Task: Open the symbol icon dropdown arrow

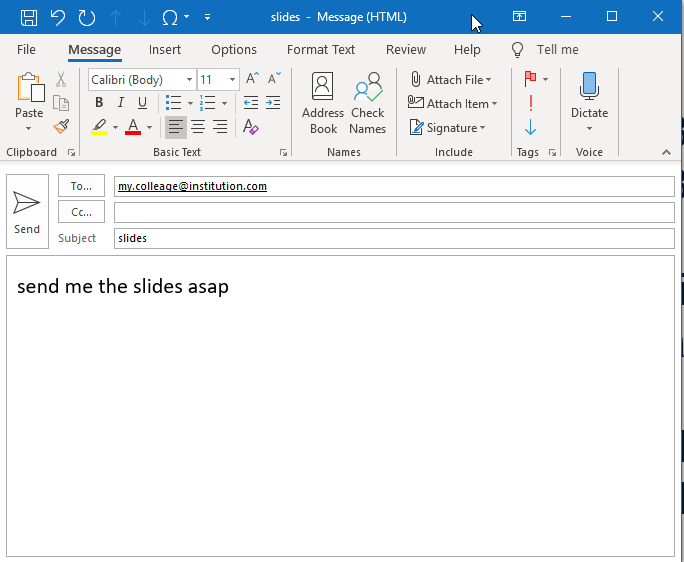Action: pos(187,17)
